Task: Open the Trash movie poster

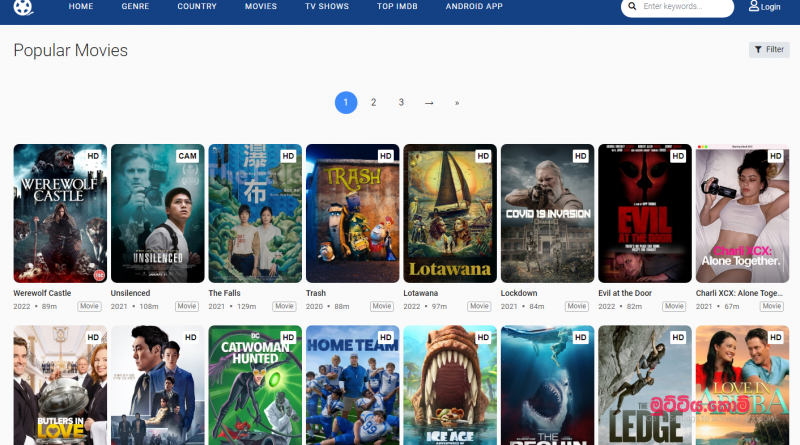Action: pos(353,213)
